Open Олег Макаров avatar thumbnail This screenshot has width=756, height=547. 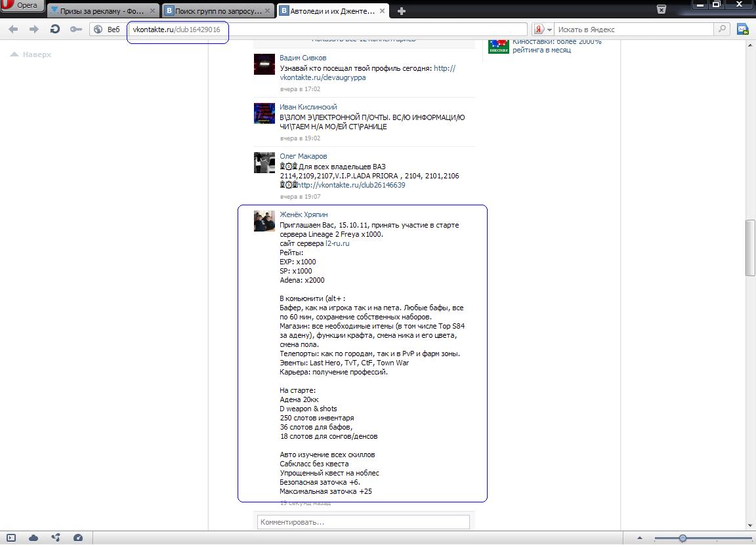click(264, 163)
